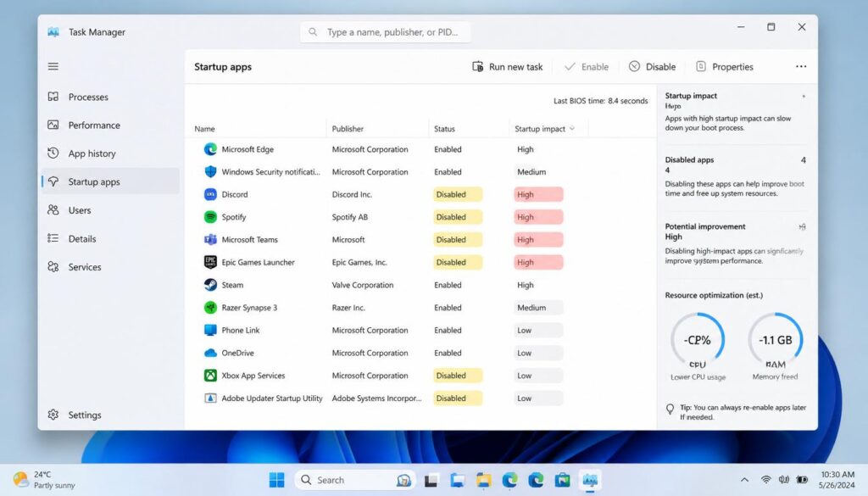Click the Discord app icon
This screenshot has height=496, width=868.
(x=210, y=194)
